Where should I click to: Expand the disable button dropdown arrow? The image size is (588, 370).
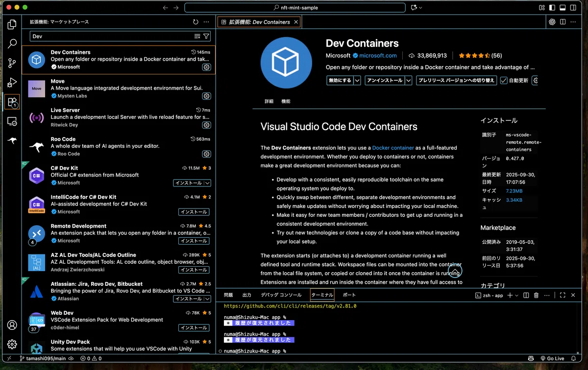pos(357,80)
